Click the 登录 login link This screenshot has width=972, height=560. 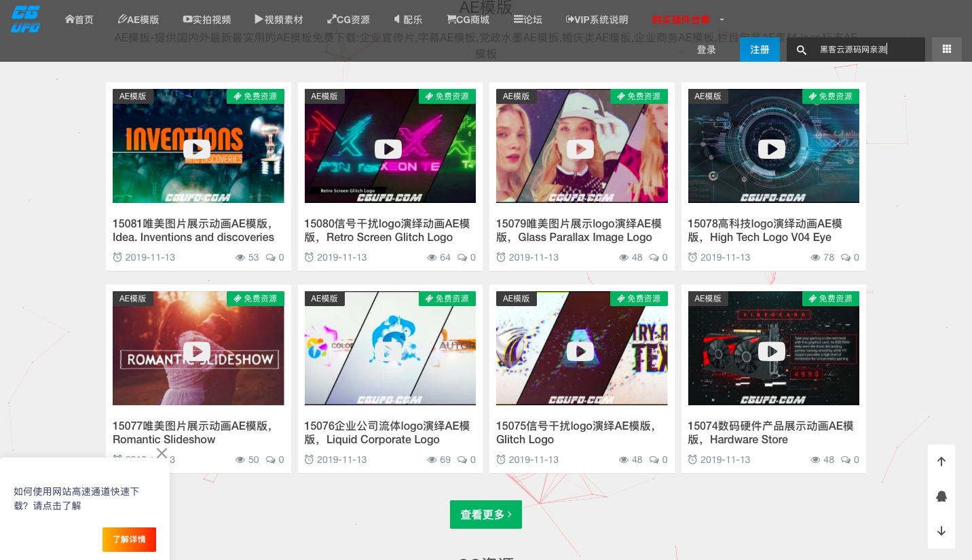click(x=706, y=50)
